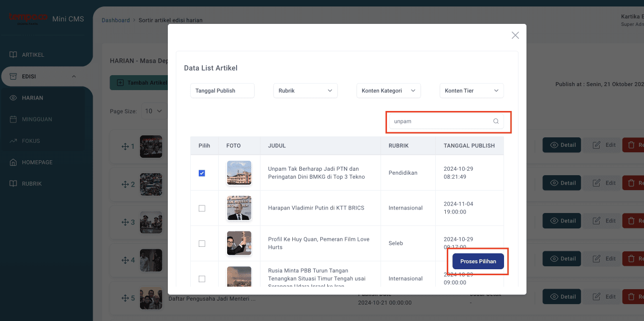Click the search magnifier icon in modal
644x321 pixels.
(x=496, y=121)
